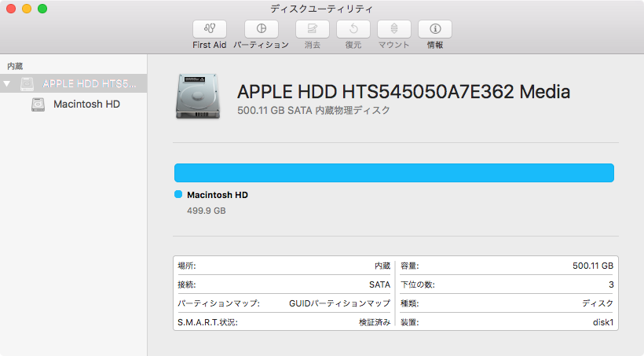This screenshot has height=356, width=644.
Task: Click the 内蔵 sidebar section header
Action: [x=15, y=66]
